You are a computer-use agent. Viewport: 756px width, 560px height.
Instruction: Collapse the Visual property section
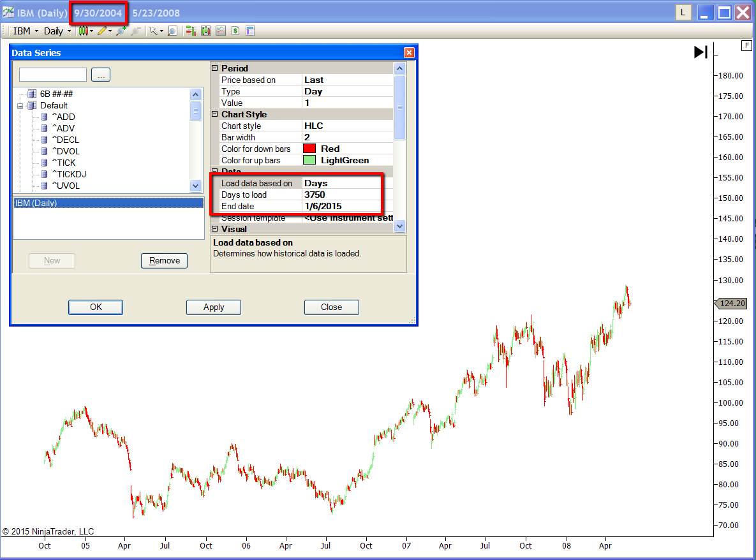[x=215, y=229]
